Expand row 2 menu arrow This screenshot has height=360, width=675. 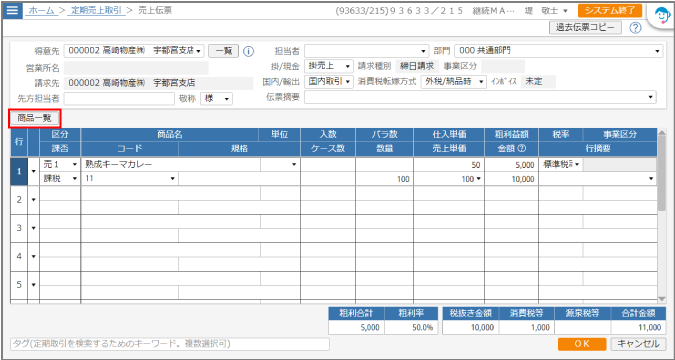point(34,200)
